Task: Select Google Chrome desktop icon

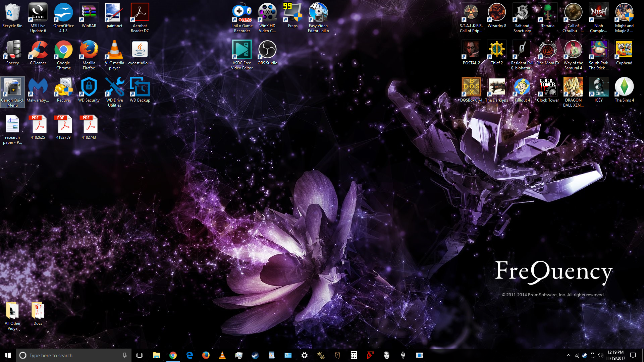Action: coord(63,55)
